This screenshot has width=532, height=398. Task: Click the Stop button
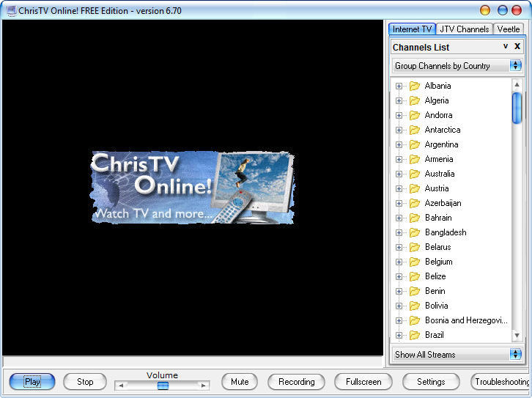pos(85,382)
